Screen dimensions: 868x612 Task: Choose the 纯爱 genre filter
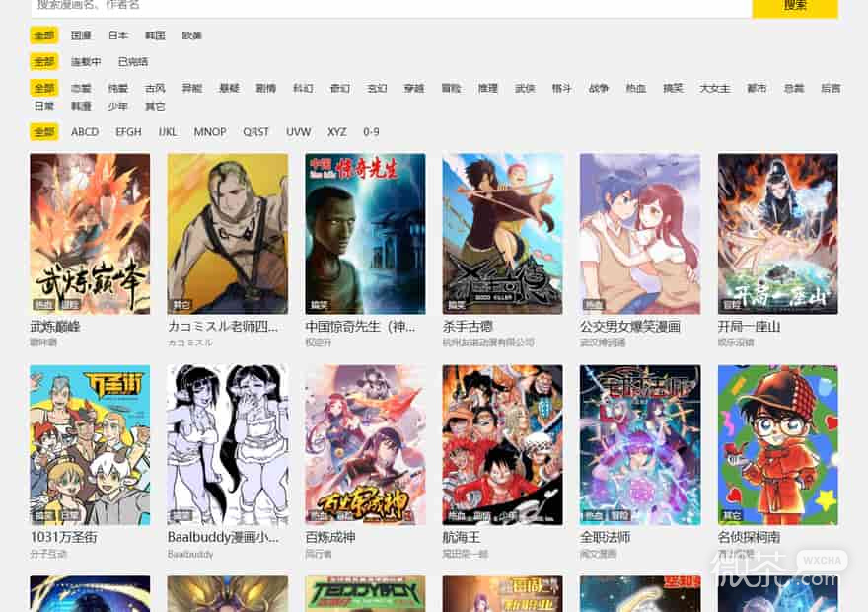click(118, 88)
